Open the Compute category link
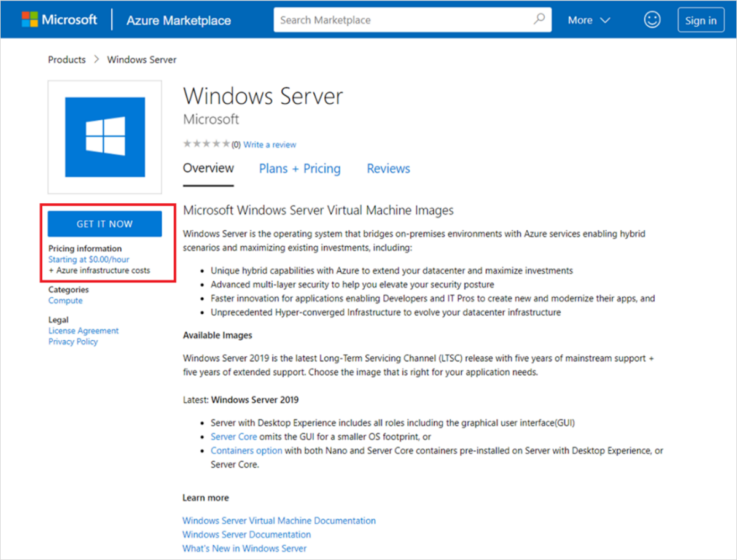Screen dimensions: 737x560 click(x=65, y=300)
